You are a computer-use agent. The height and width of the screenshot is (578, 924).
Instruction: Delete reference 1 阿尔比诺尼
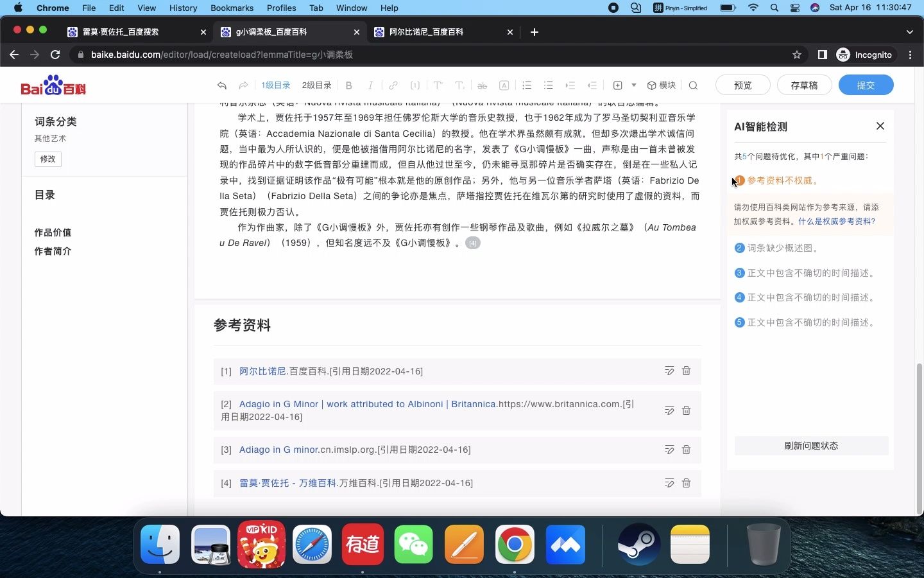click(x=687, y=371)
